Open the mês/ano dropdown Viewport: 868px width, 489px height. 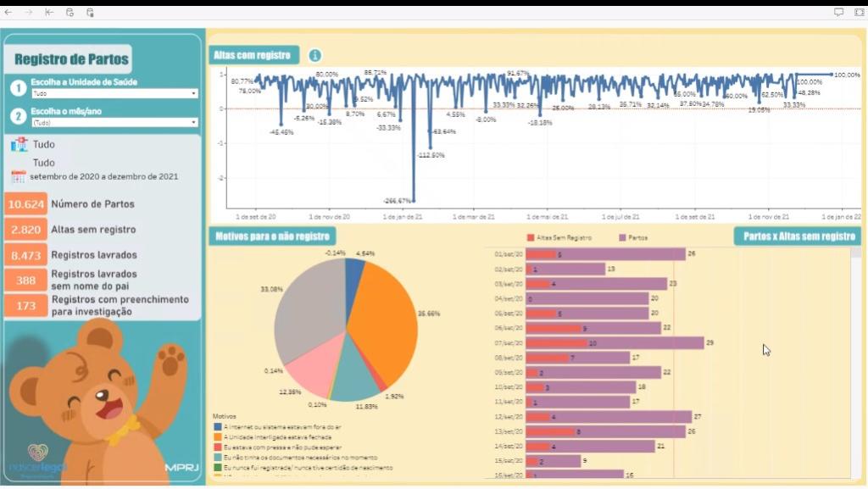[x=114, y=123]
